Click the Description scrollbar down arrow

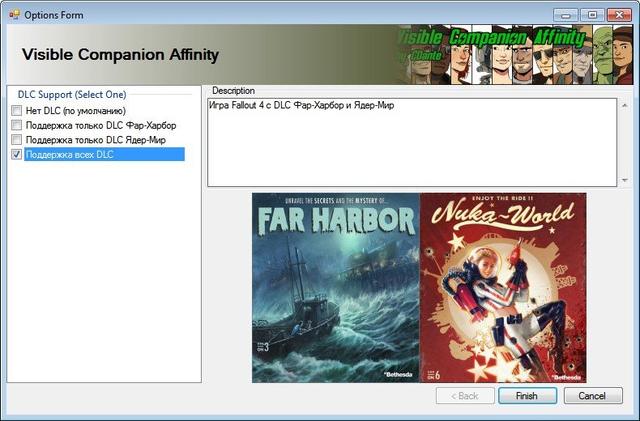624,180
